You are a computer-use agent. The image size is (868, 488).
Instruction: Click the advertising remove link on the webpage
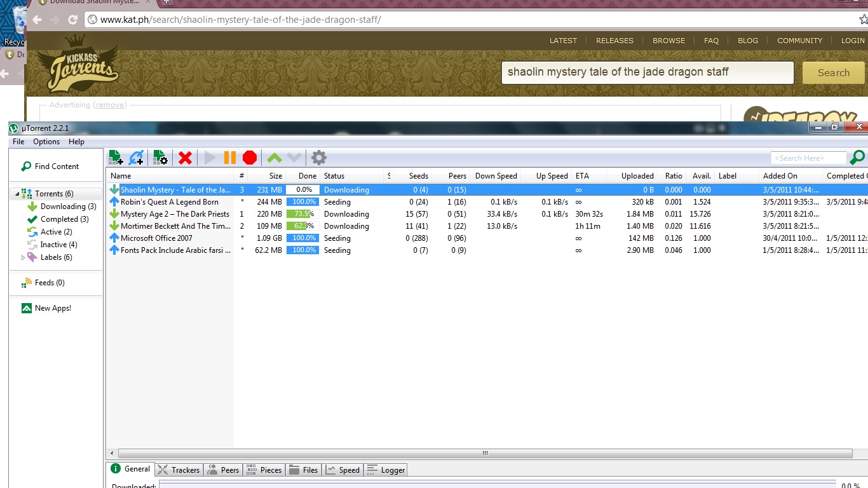(x=111, y=105)
